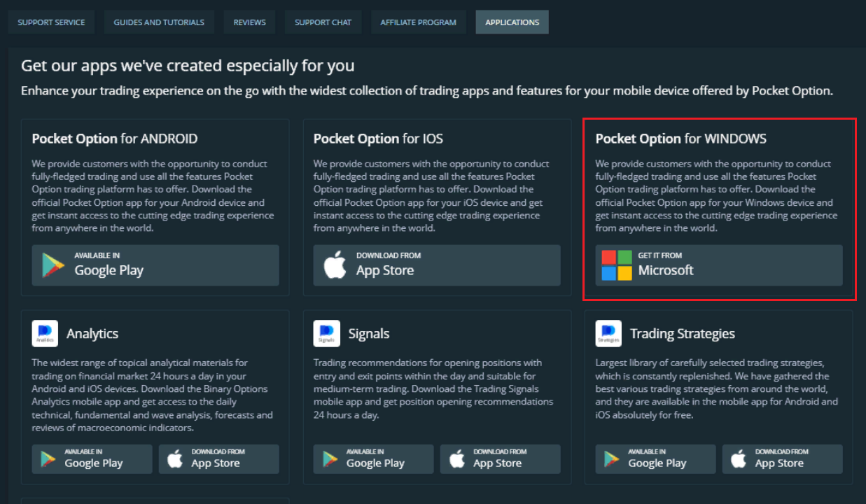The width and height of the screenshot is (866, 504).
Task: Switch to the Reviews tab
Action: [x=249, y=22]
